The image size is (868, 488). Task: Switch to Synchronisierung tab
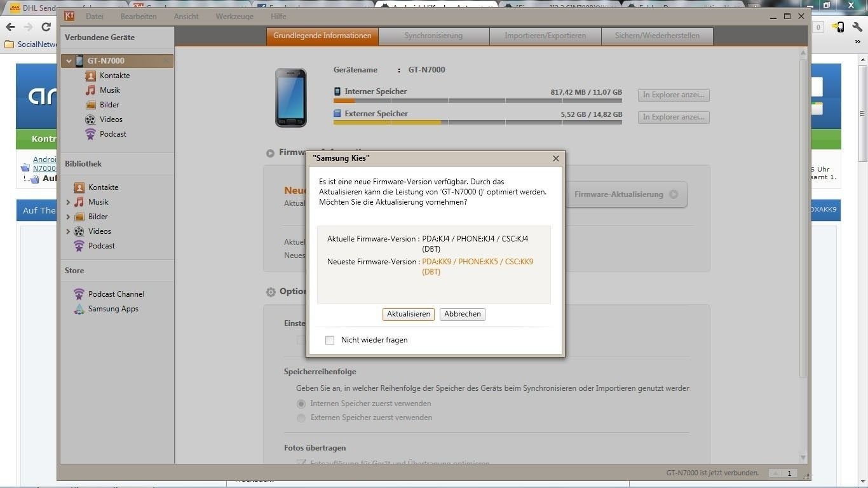[434, 36]
